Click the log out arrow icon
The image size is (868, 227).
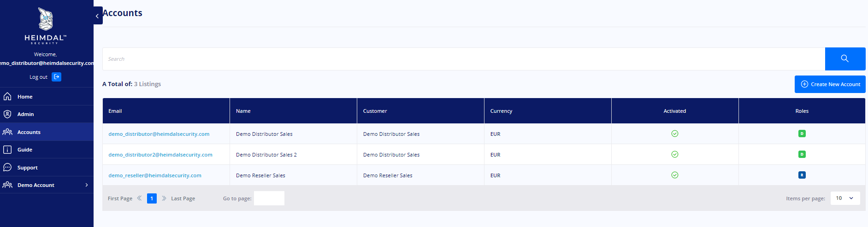pyautogui.click(x=57, y=77)
